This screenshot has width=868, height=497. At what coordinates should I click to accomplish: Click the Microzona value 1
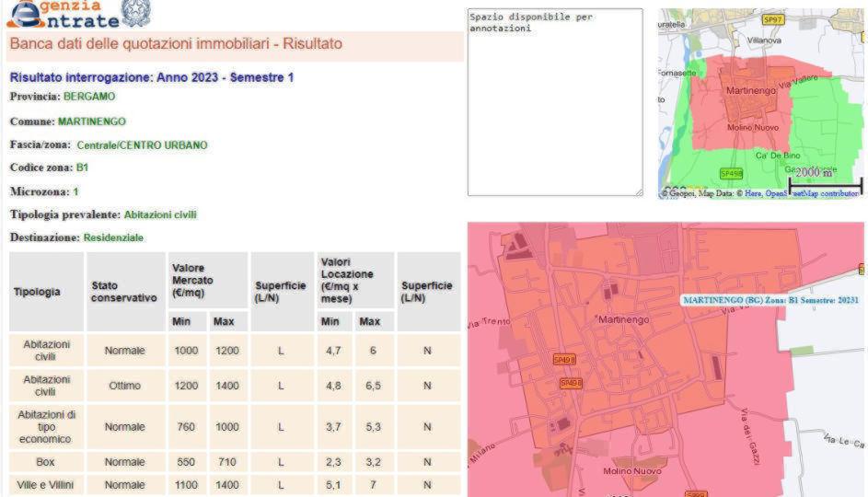tap(75, 191)
